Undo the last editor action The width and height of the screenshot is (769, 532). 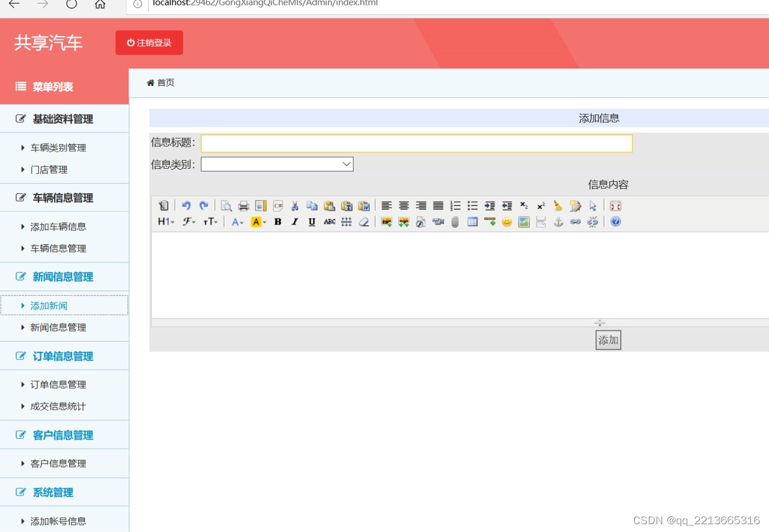(x=186, y=206)
